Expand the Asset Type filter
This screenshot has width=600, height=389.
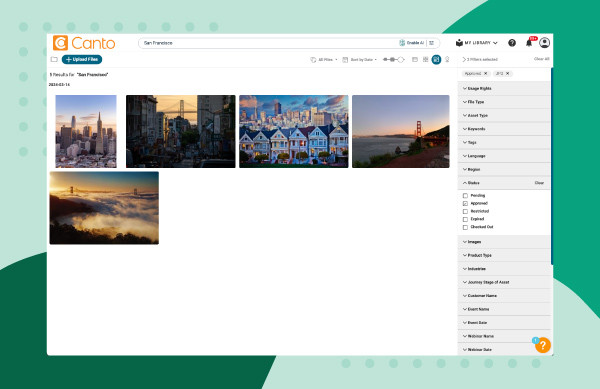(x=504, y=115)
